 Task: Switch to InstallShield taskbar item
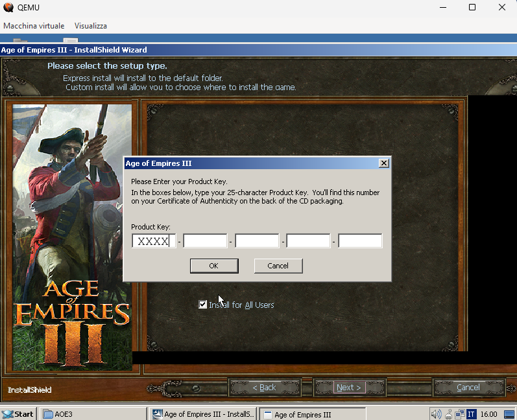(204, 414)
